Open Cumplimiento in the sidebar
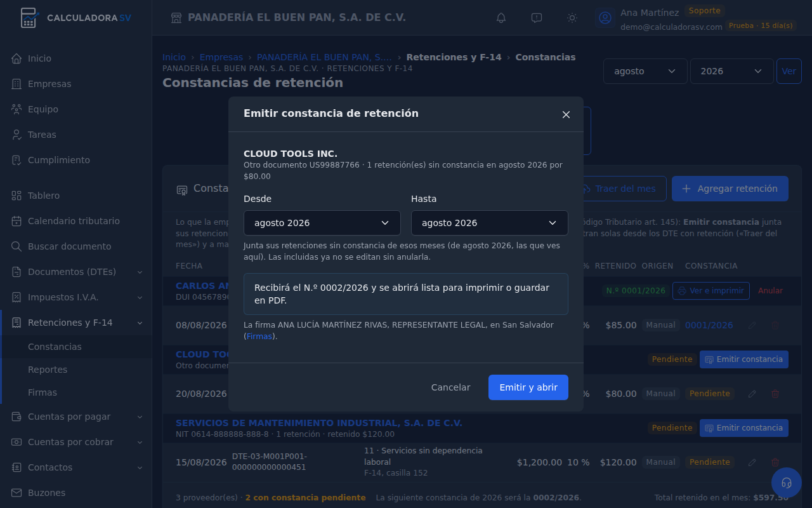This screenshot has height=508, width=812. [76, 160]
